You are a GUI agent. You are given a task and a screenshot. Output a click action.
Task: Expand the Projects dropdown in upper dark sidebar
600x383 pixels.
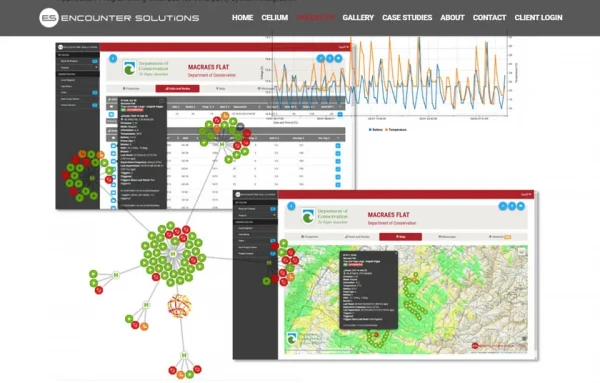(78, 67)
